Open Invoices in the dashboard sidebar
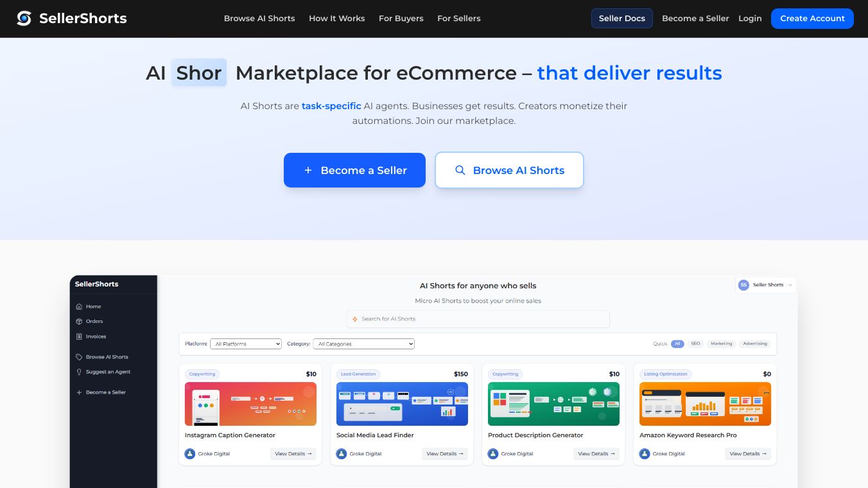The height and width of the screenshot is (488, 868). tap(91, 336)
